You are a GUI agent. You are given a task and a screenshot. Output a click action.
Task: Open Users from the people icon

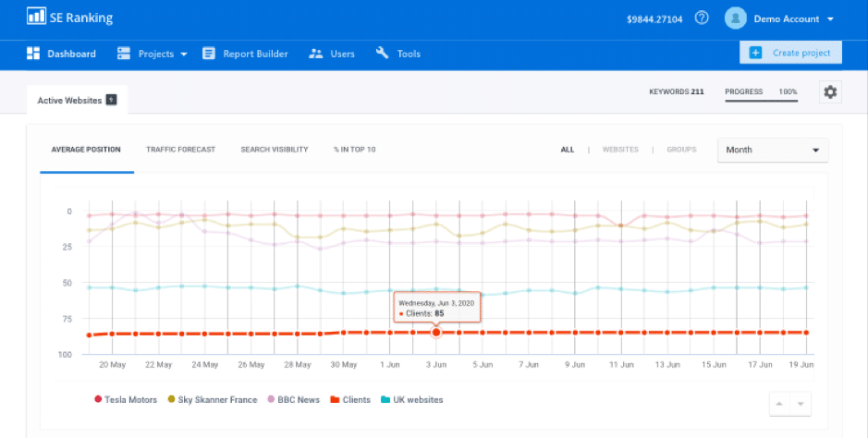click(x=316, y=54)
